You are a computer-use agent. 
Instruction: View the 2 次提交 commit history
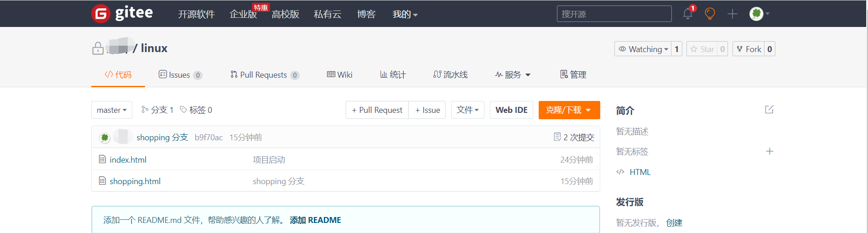point(574,137)
